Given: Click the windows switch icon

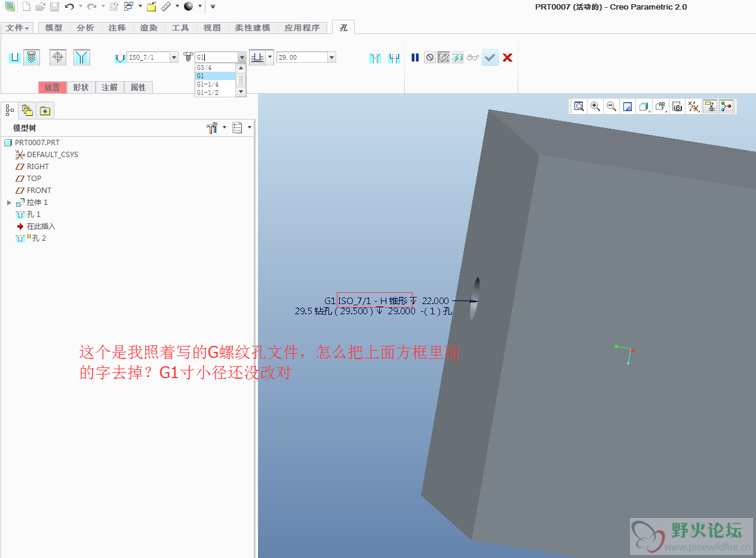Looking at the screenshot, I should pos(128,7).
